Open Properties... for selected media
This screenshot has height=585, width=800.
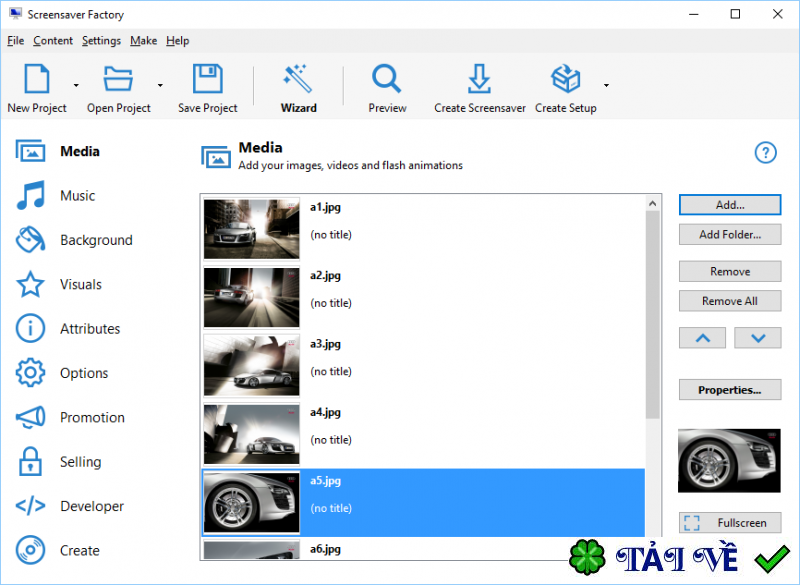tap(730, 390)
